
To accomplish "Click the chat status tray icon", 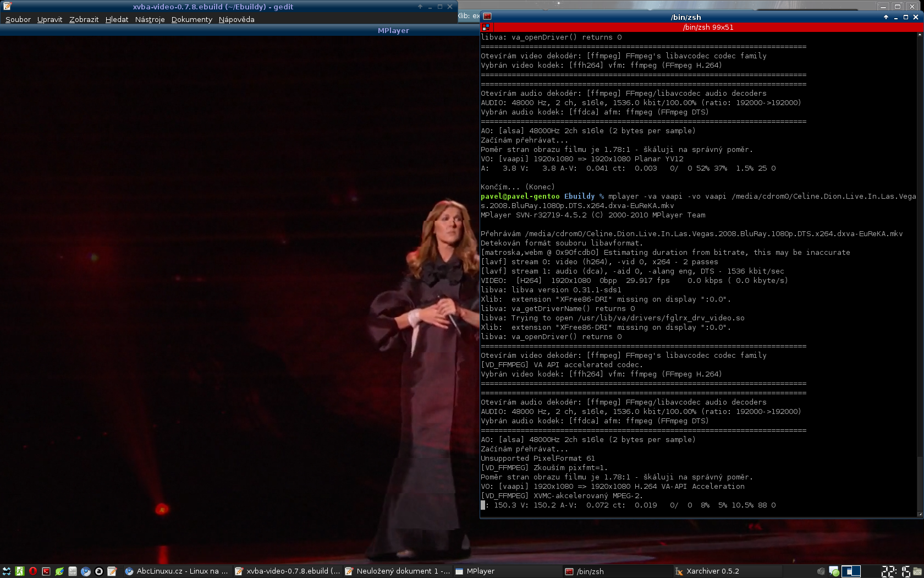I will coord(834,571).
